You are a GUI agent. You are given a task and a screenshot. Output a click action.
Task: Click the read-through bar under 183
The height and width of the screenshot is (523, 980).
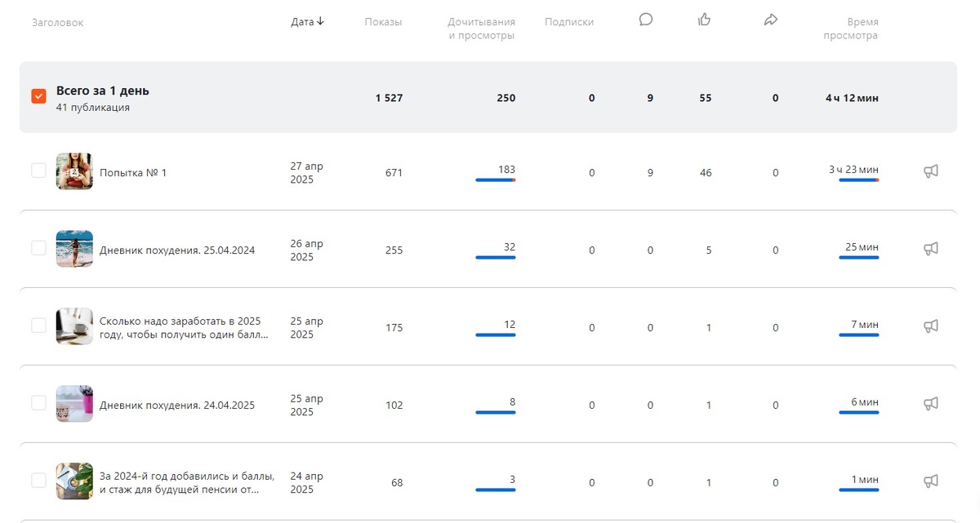point(495,180)
